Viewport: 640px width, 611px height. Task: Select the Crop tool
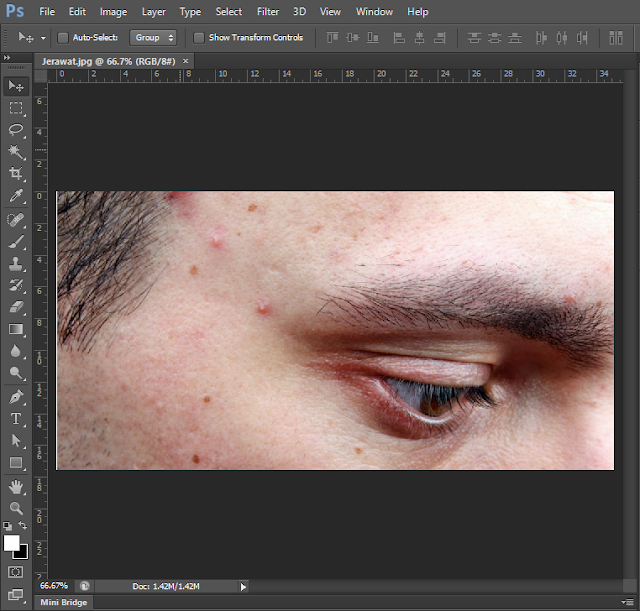[16, 173]
